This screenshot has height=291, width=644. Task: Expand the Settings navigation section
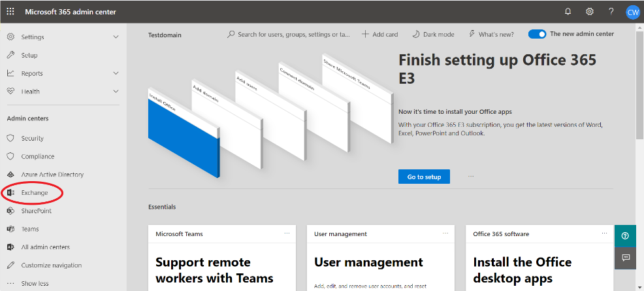[62, 37]
